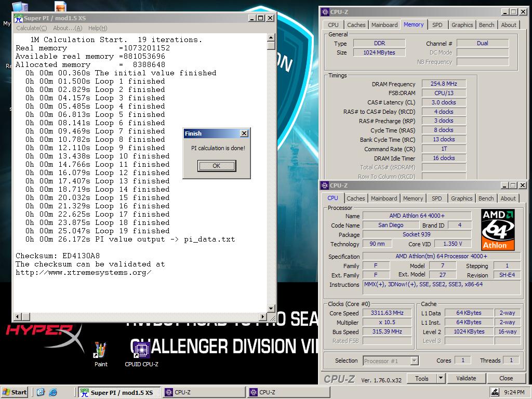532x399 pixels.
Task: Select SPD tab in upper CPU-Z window
Action: coord(437,25)
